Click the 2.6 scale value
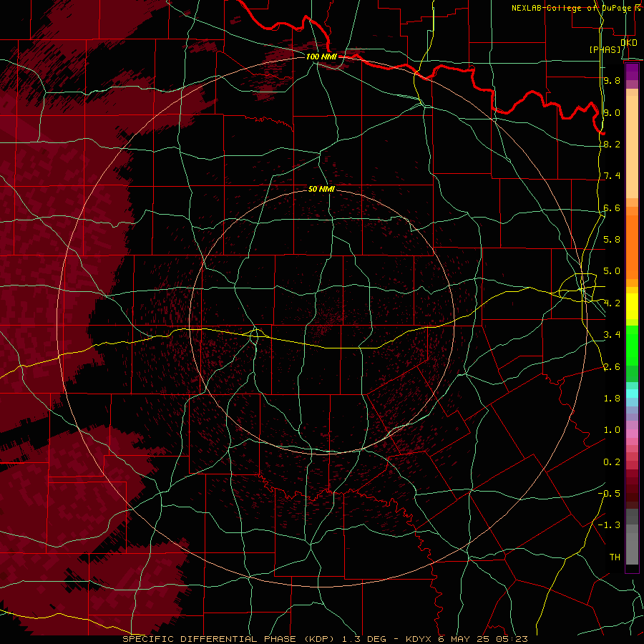 [x=612, y=367]
